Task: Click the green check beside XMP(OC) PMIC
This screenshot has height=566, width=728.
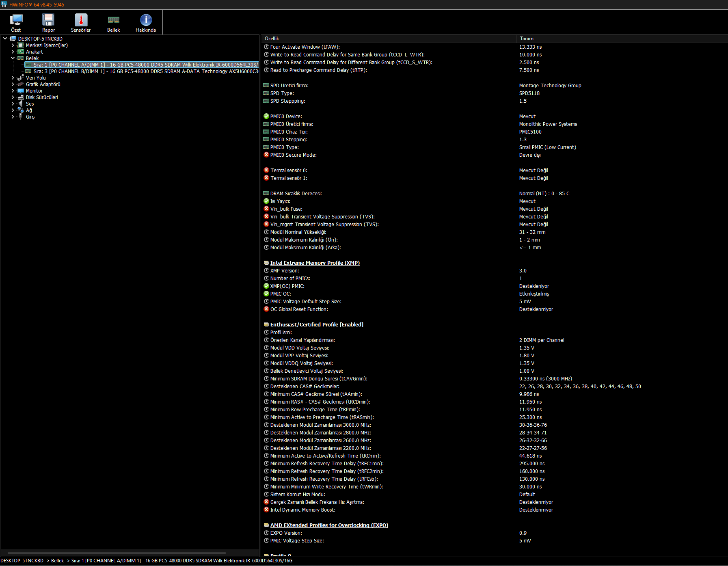Action: tap(266, 286)
